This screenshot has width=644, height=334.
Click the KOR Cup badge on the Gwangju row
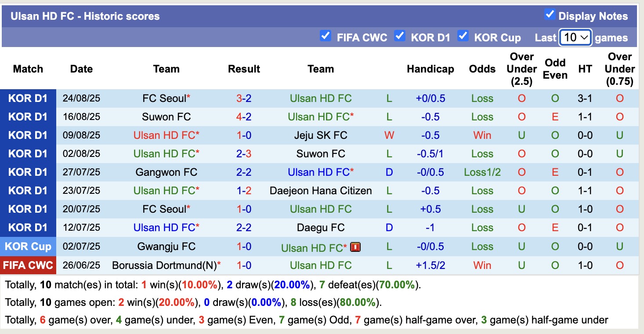pos(28,246)
